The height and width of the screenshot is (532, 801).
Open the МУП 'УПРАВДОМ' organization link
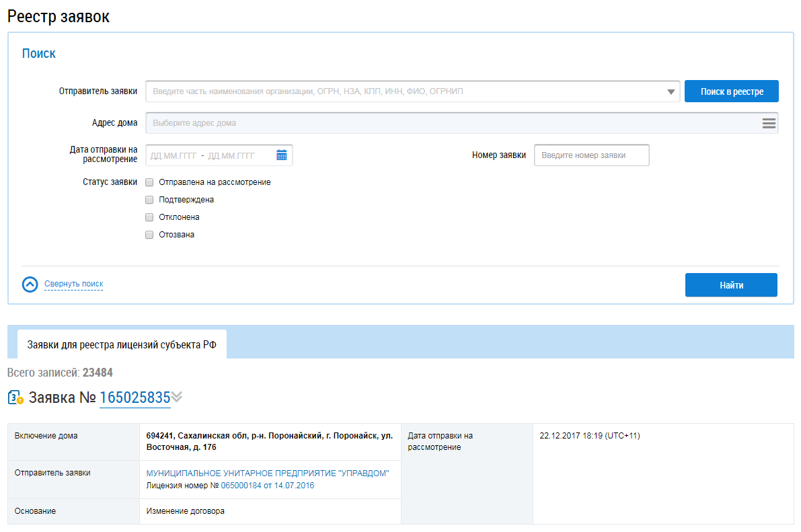coord(268,473)
